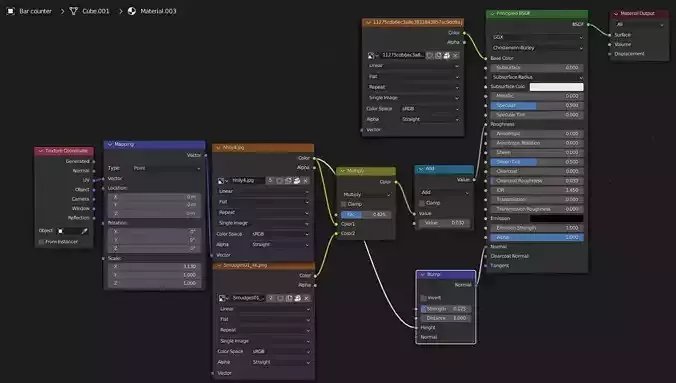Click the Alpha slider in Principled BSDF

click(x=537, y=238)
